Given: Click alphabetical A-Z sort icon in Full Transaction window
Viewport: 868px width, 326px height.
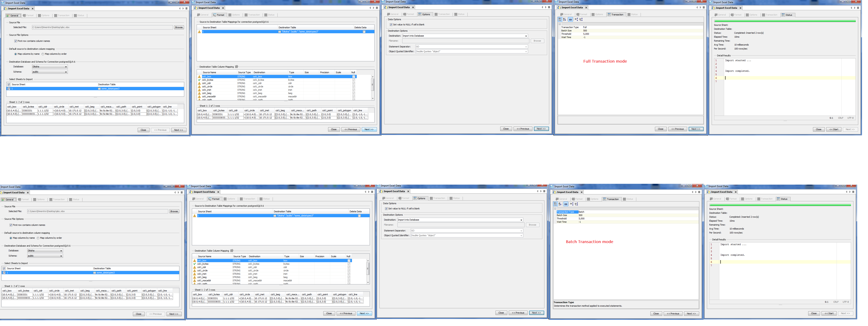Looking at the screenshot, I should 564,19.
